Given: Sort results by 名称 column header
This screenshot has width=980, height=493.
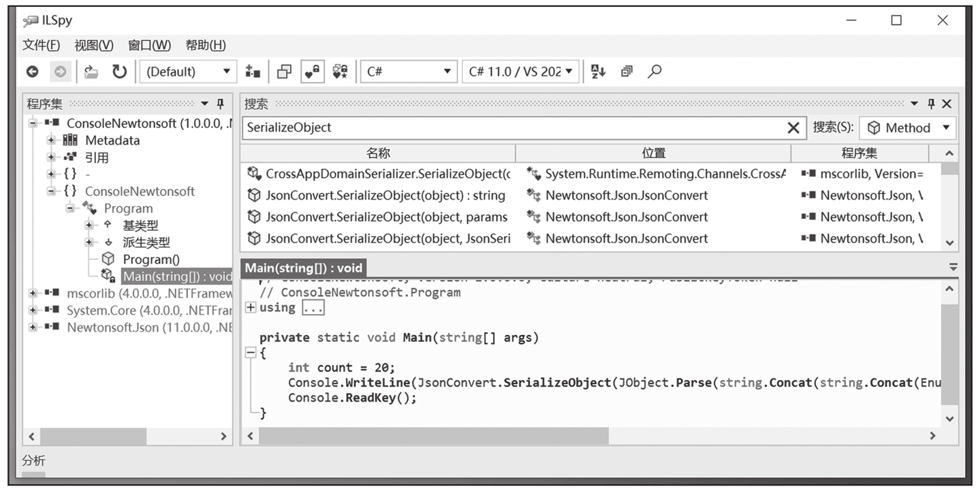Looking at the screenshot, I should click(378, 153).
